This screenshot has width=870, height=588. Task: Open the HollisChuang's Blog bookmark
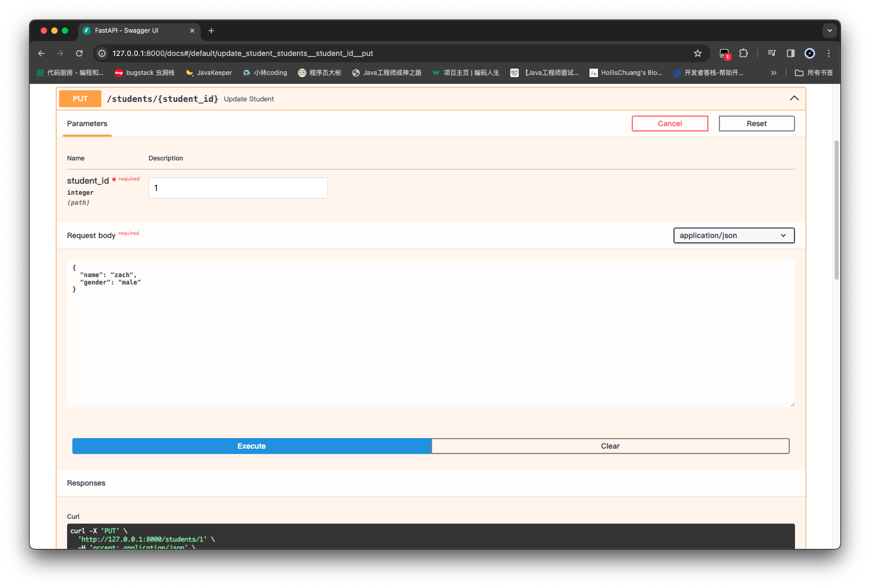coord(626,73)
